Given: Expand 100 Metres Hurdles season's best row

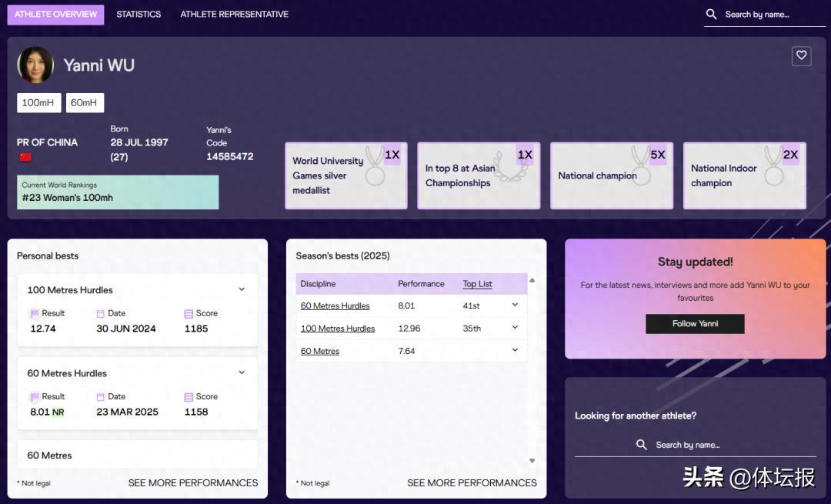Looking at the screenshot, I should coord(515,328).
